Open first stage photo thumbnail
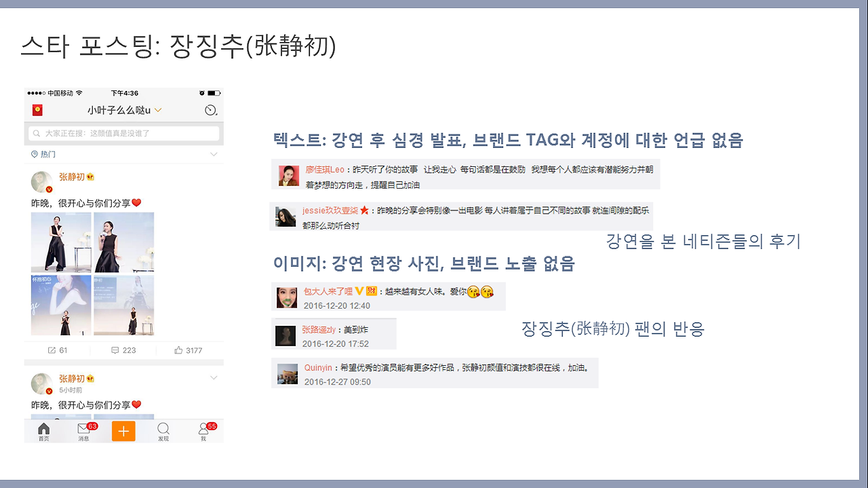Image resolution: width=868 pixels, height=488 pixels. click(61, 242)
